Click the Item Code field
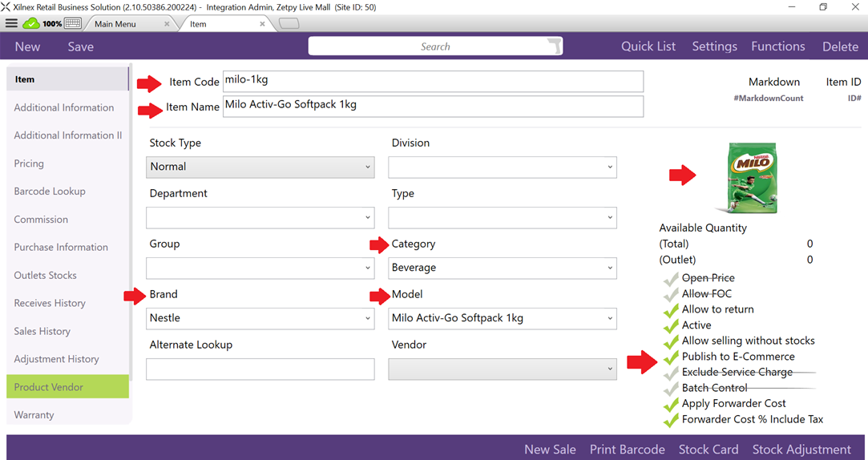Viewport: 868px width, 460px height. click(x=434, y=81)
